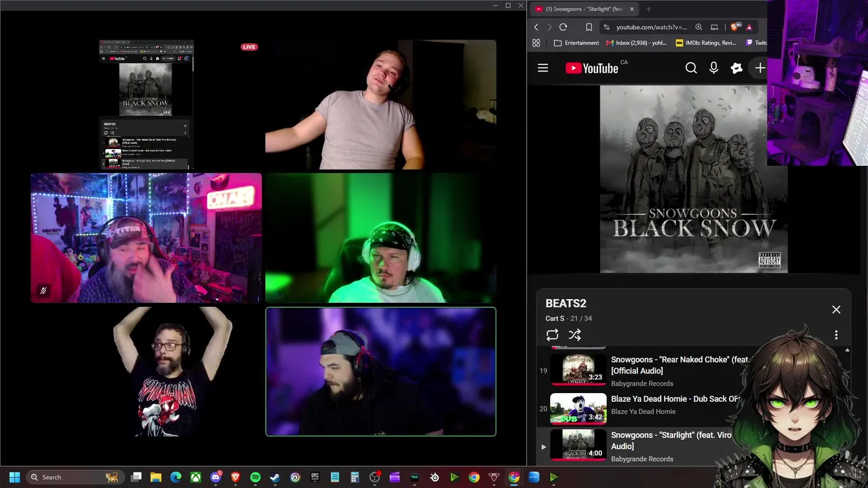868x488 pixels.
Task: Open Spotify from the taskbar
Action: pyautogui.click(x=255, y=477)
